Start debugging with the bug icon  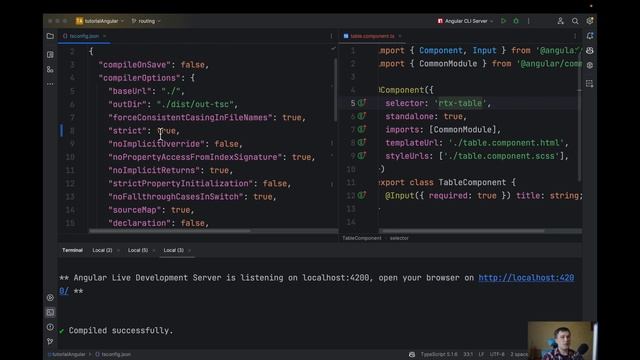point(516,21)
